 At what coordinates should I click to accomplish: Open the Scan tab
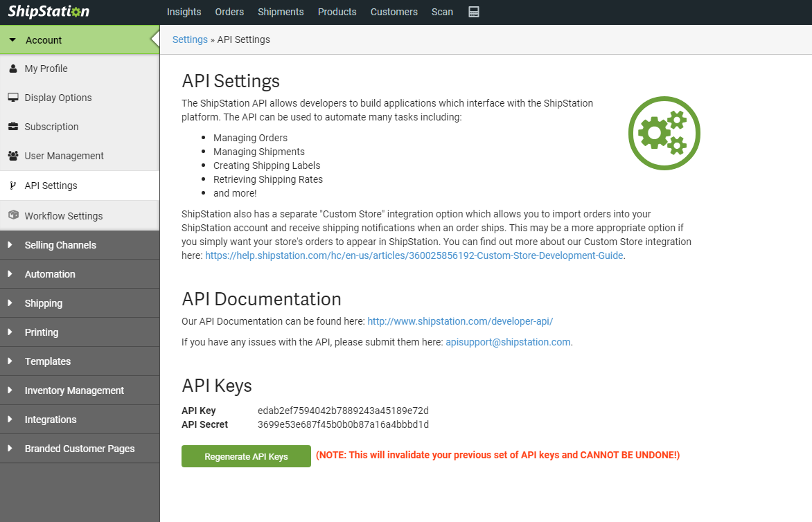click(x=442, y=12)
